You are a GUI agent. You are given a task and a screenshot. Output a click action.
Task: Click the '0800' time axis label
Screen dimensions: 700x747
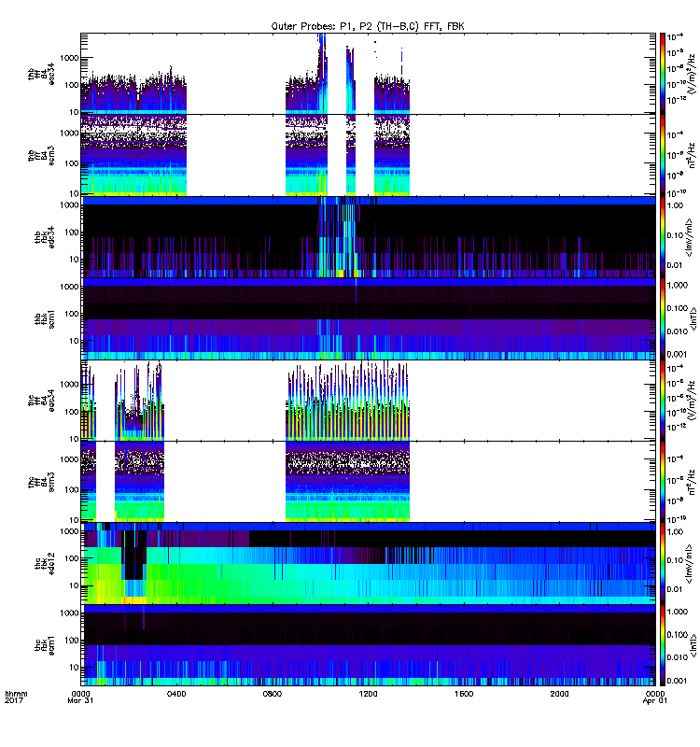click(272, 694)
